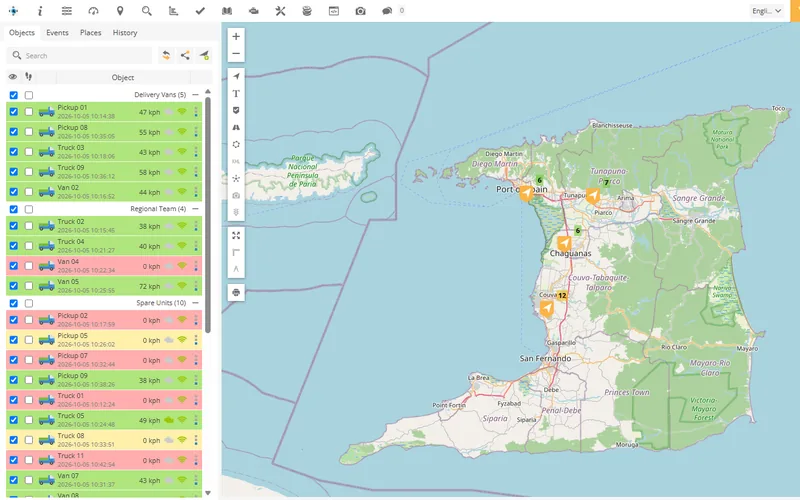Image resolution: width=800 pixels, height=500 pixels.
Task: Toggle zones polygon icon in map toolbar
Action: point(236,144)
